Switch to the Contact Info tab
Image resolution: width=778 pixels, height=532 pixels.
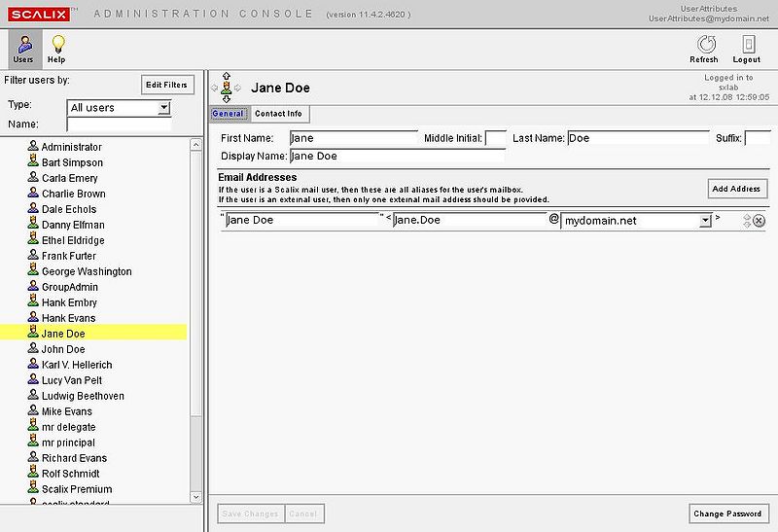pos(278,114)
